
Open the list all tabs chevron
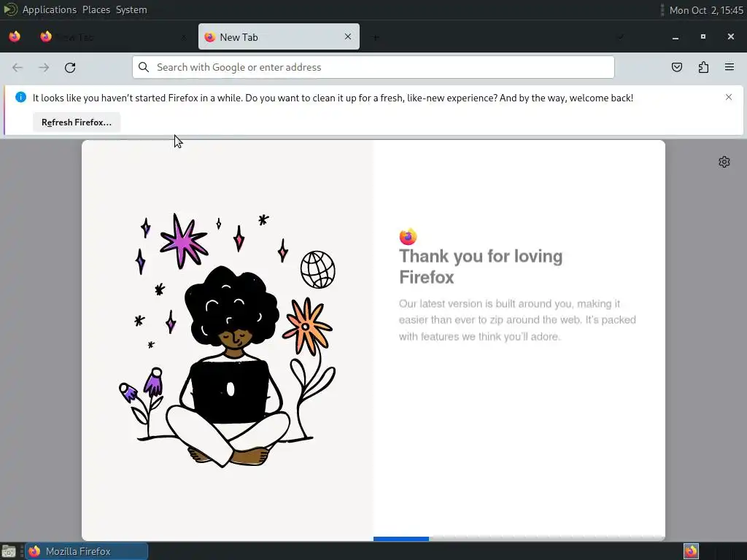coord(620,37)
